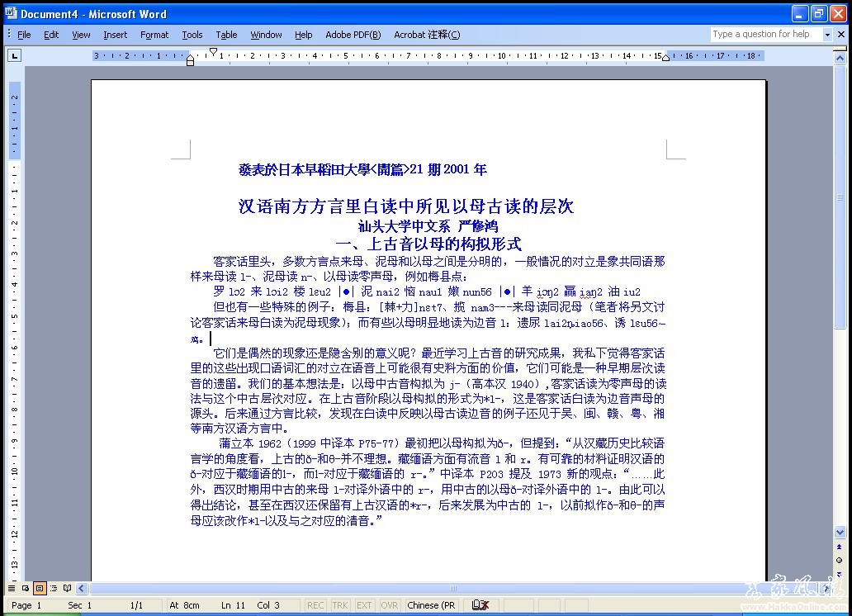Click the Next Page double-arrow button
The width and height of the screenshot is (852, 616).
click(x=840, y=574)
